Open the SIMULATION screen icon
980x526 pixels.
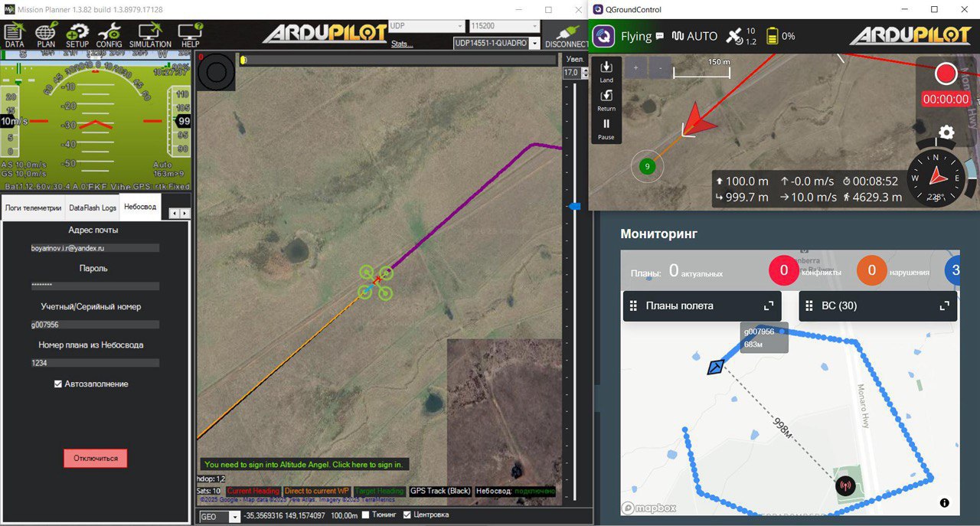(150, 35)
